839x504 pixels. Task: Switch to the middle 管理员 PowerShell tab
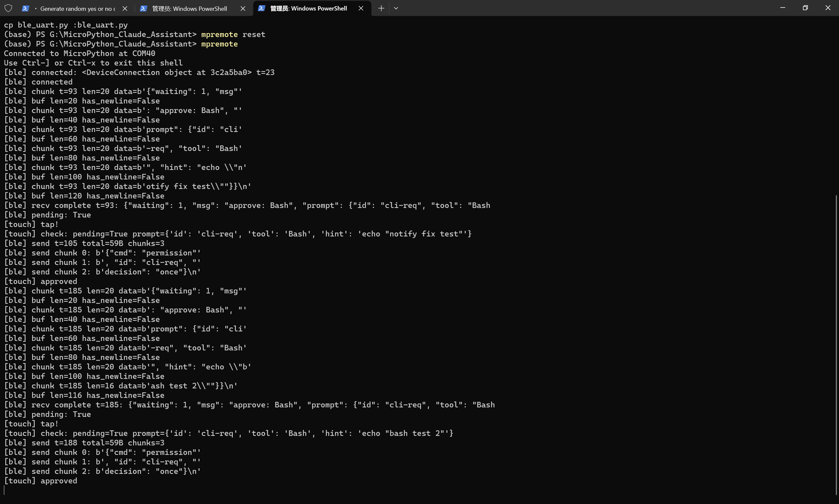pyautogui.click(x=190, y=9)
